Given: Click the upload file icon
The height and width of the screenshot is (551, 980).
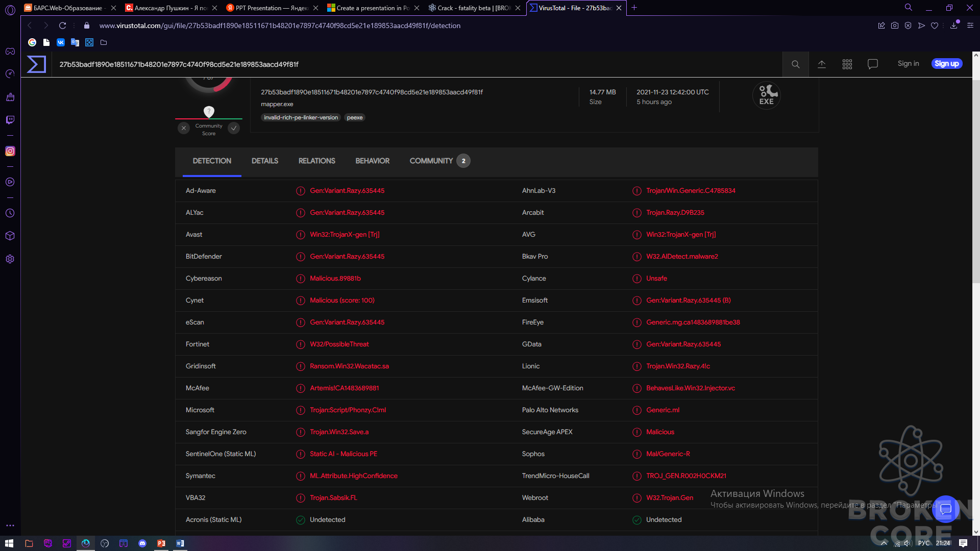Looking at the screenshot, I should click(x=822, y=64).
